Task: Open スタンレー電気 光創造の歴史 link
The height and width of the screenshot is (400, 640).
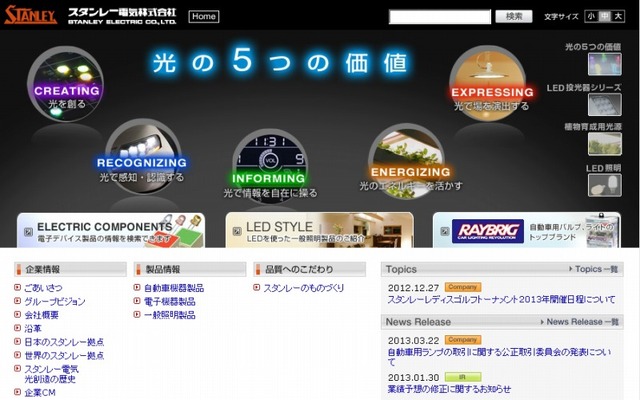Action: click(51, 374)
